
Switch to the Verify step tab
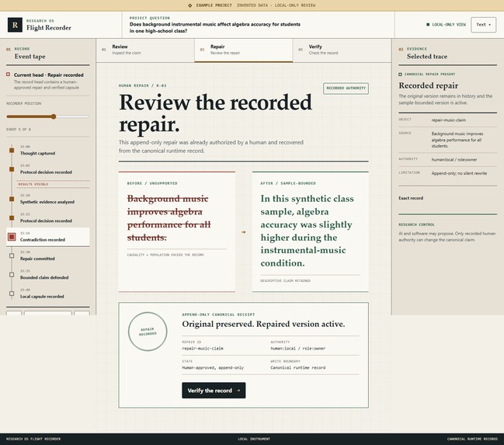point(342,50)
